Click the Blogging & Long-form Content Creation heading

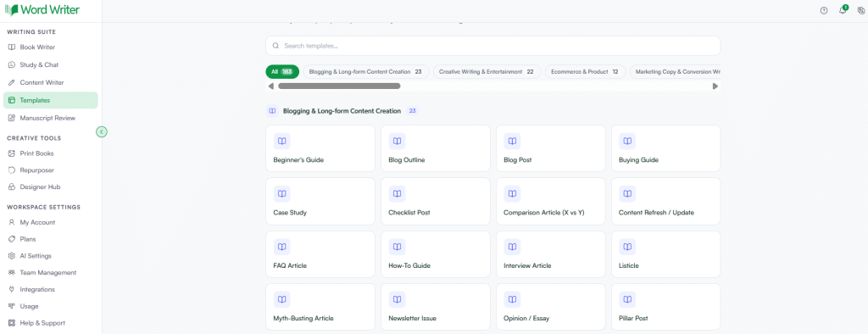pos(342,111)
